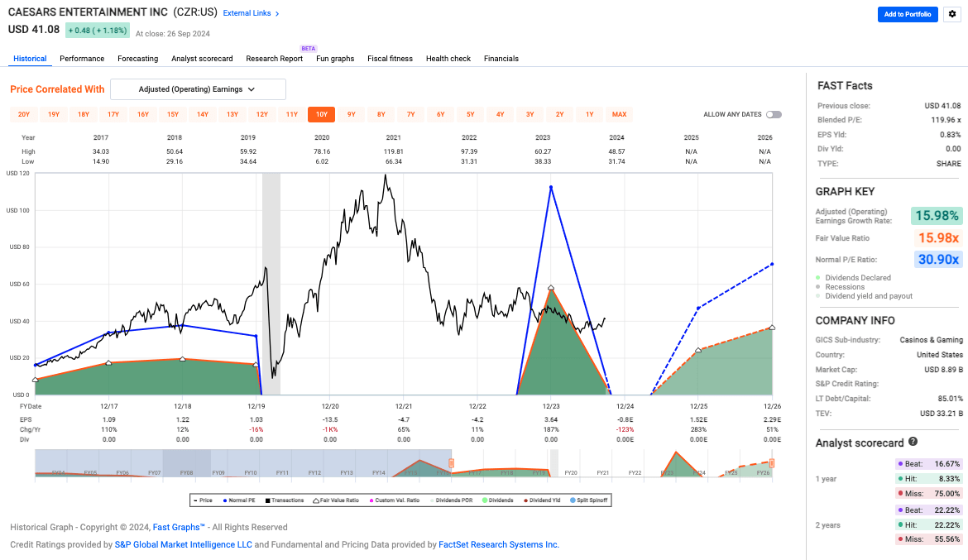Screen dimensions: 968x560
Task: Switch to the Fun graphs tab
Action: pos(335,59)
